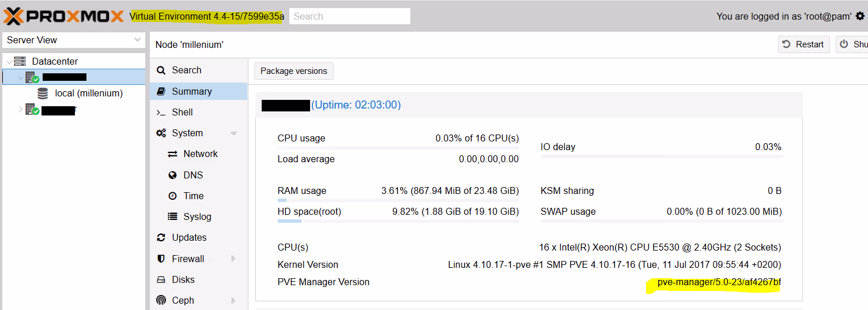
Task: Click the Package versions button
Action: (x=293, y=71)
